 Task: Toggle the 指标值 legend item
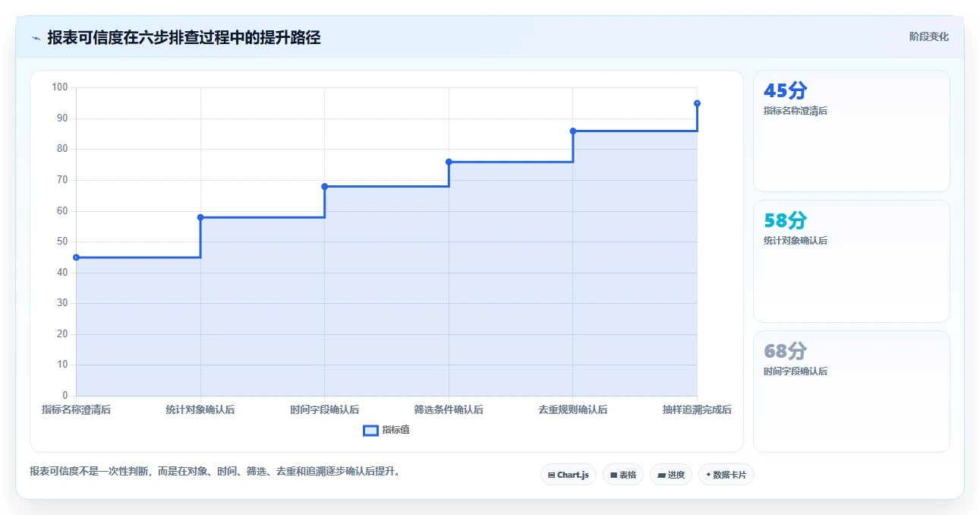386,430
